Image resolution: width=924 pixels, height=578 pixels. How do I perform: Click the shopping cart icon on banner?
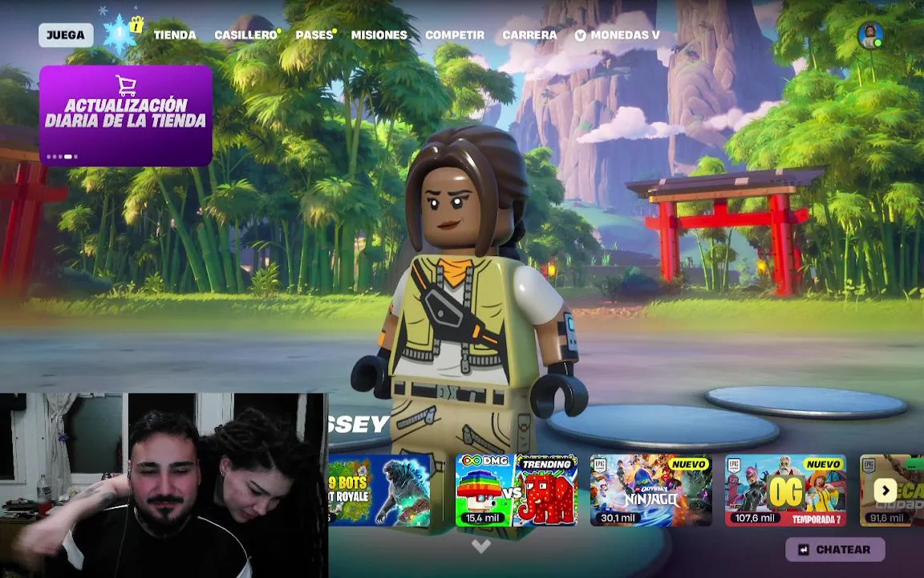click(126, 86)
